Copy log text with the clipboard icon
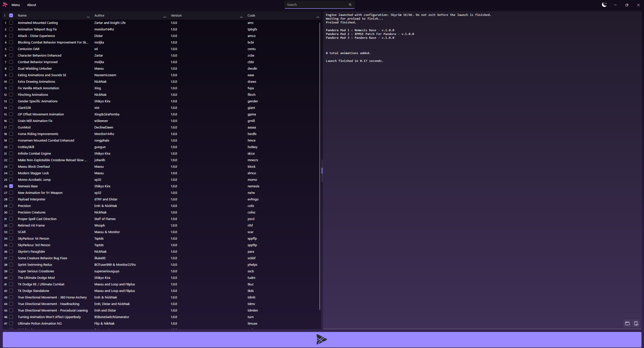Viewport: 644px width, 348px height. coord(636,324)
